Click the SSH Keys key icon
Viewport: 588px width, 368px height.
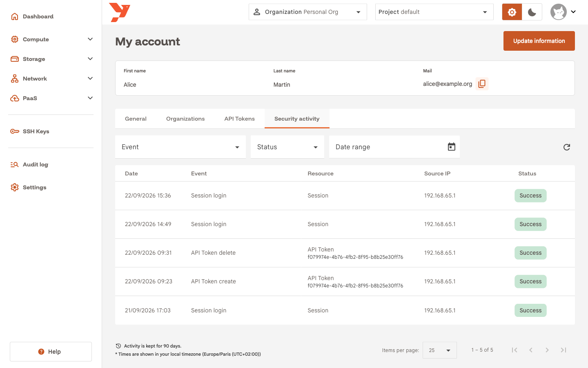pos(15,131)
